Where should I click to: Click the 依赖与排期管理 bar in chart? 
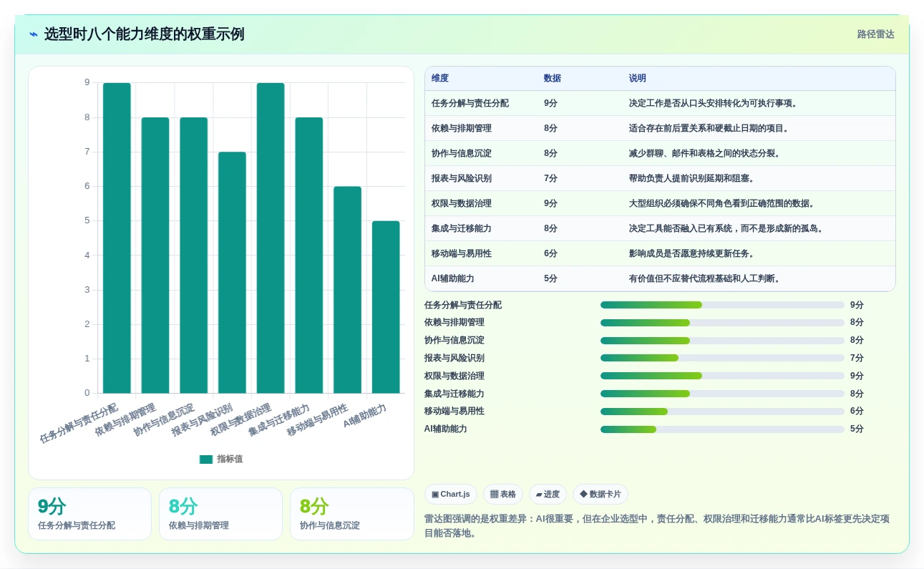tap(155, 255)
